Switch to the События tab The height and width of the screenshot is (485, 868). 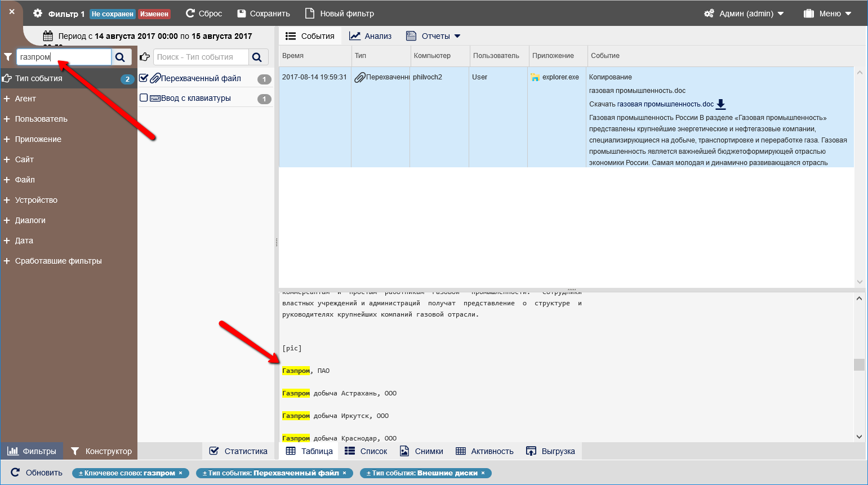310,36
